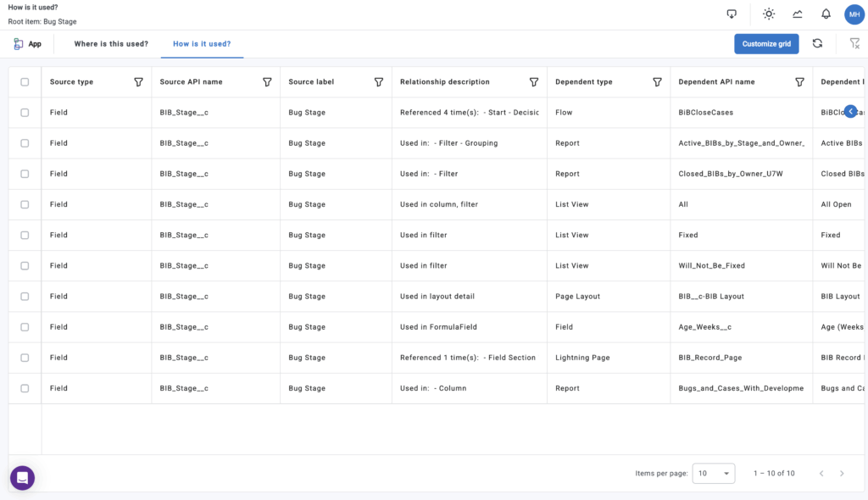
Task: Click the refresh grid icon
Action: pyautogui.click(x=817, y=44)
